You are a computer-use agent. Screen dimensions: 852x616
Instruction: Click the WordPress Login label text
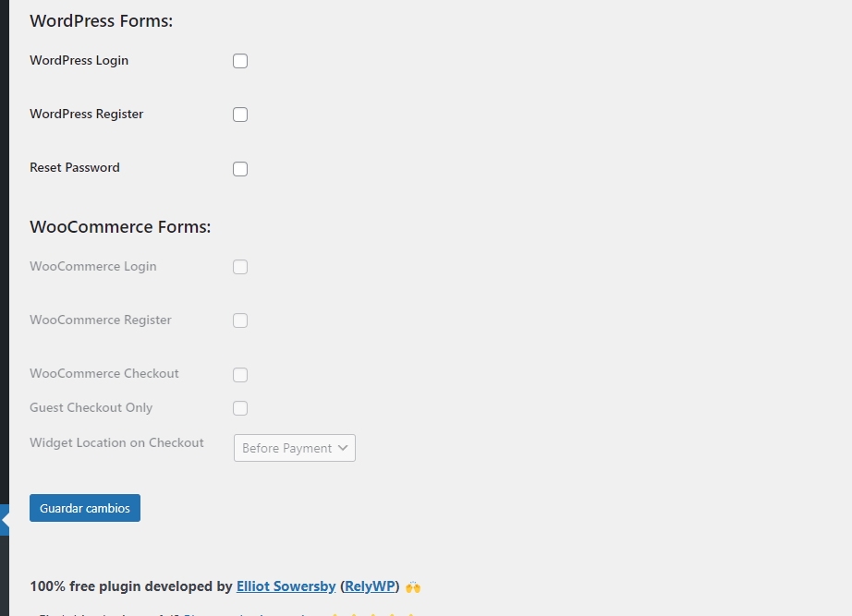click(79, 60)
